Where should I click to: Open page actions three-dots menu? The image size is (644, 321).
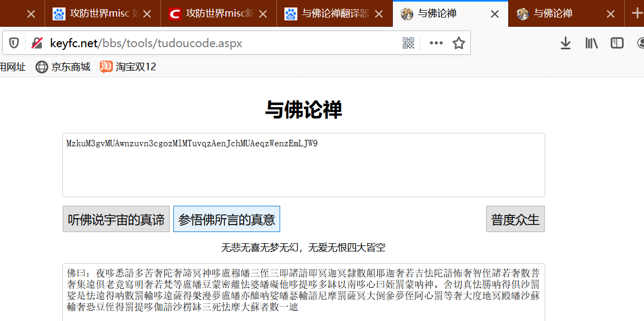(x=436, y=43)
